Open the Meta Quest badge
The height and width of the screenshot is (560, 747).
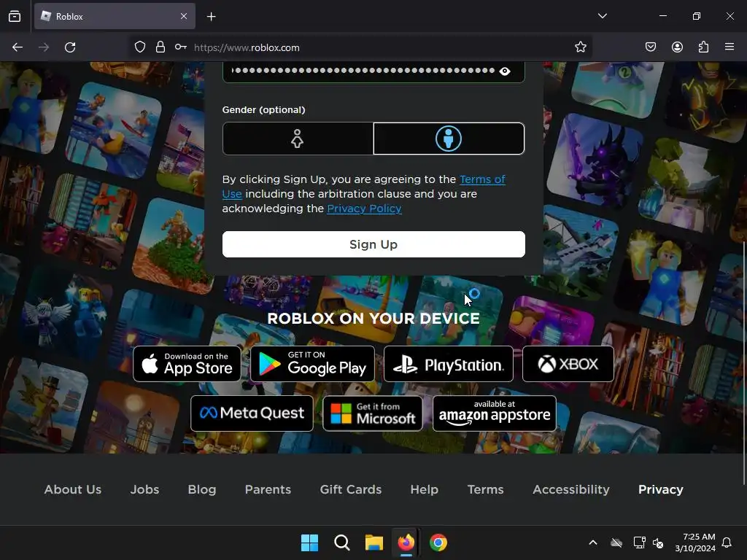coord(252,413)
